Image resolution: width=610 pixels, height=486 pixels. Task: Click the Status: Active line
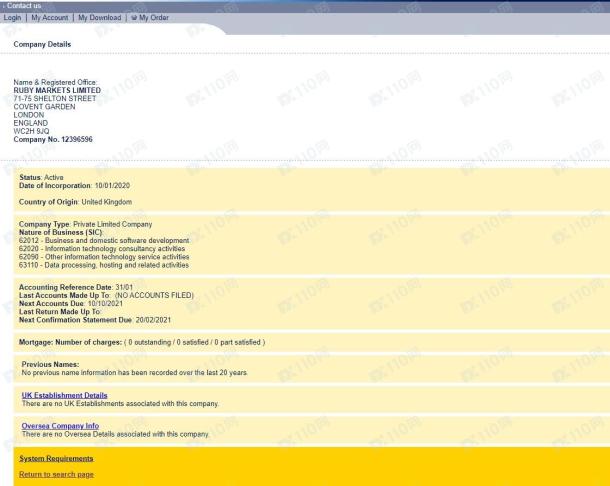(x=41, y=177)
